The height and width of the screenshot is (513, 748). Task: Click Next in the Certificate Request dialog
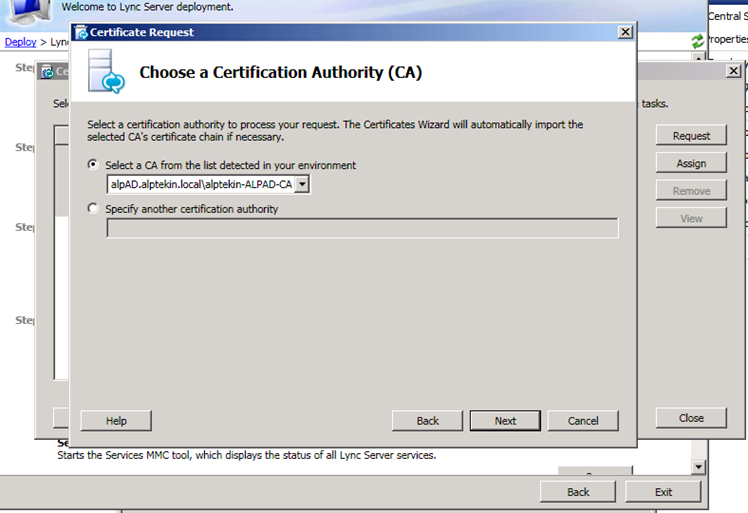[505, 421]
